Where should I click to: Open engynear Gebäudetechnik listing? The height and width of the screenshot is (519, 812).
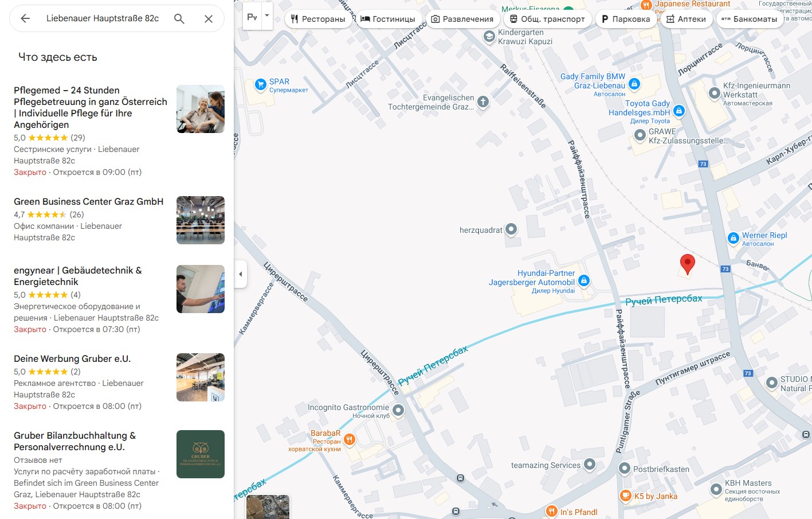(x=78, y=276)
